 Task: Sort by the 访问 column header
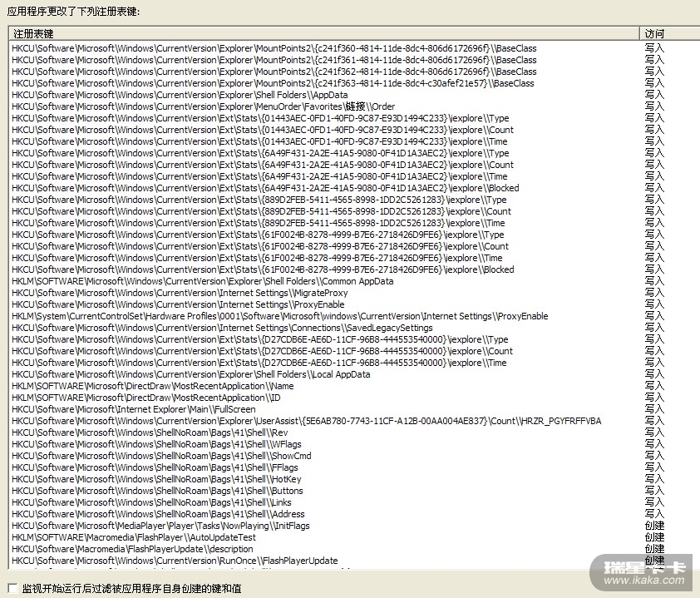point(669,34)
